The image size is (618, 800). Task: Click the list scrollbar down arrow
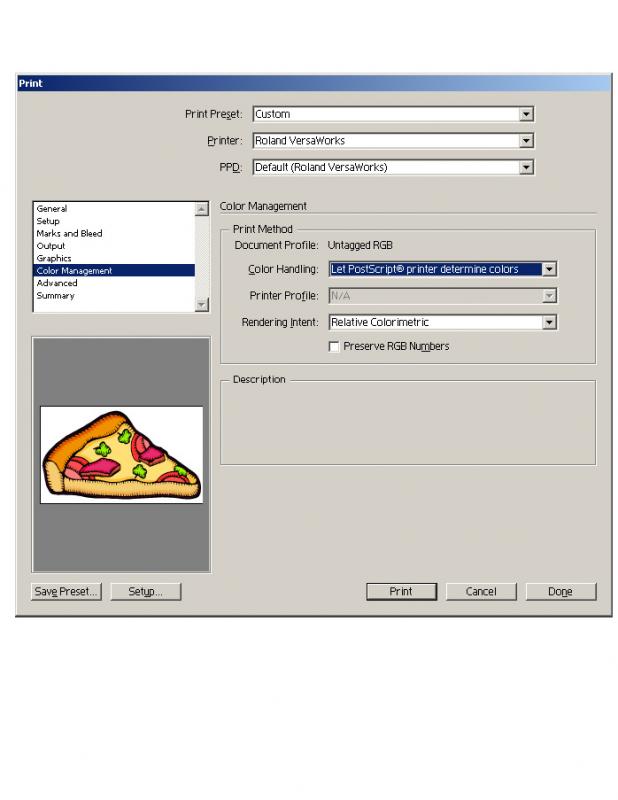click(202, 305)
